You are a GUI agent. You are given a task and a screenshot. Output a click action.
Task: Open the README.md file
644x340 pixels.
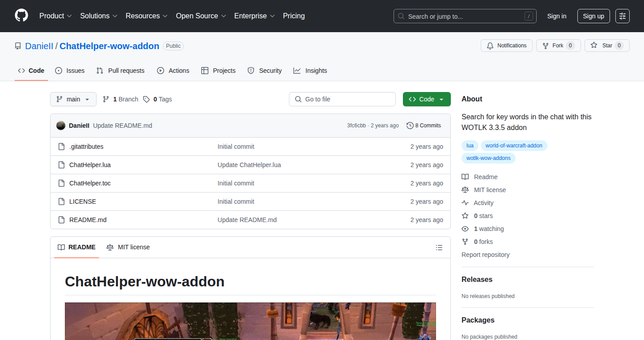click(x=88, y=220)
